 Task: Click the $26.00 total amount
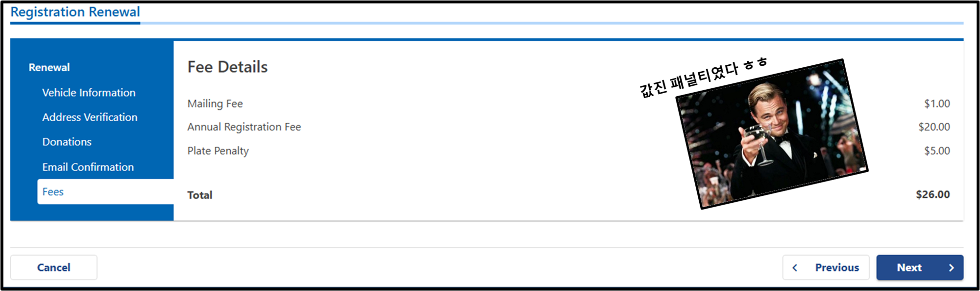(932, 194)
